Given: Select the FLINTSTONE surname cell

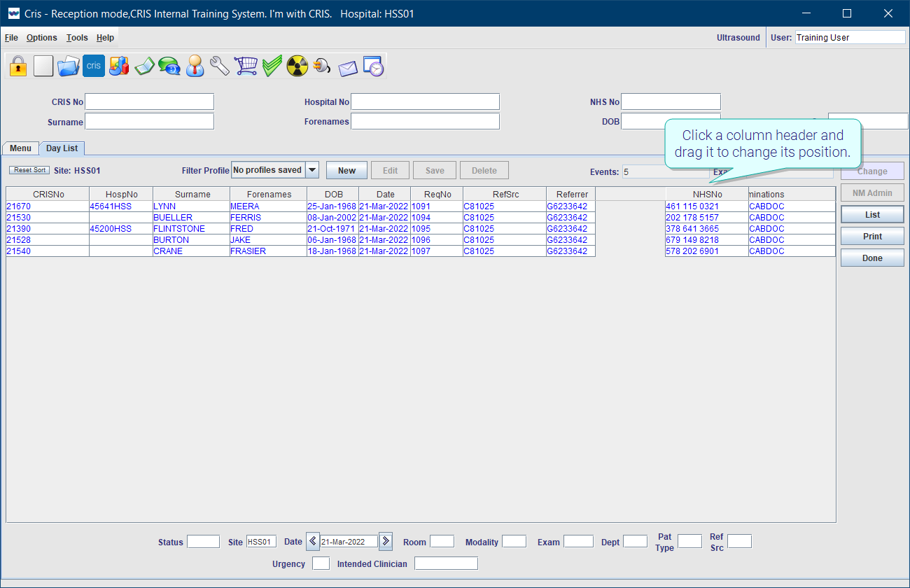Looking at the screenshot, I should (191, 229).
